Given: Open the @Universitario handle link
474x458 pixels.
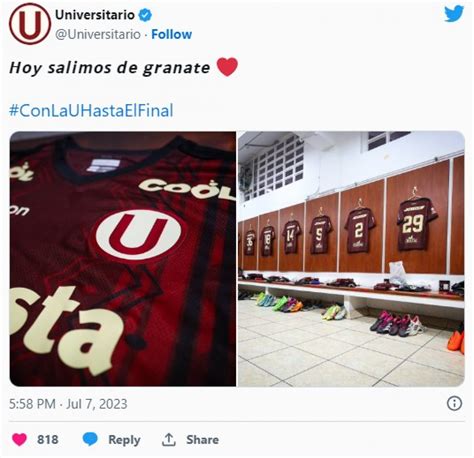Looking at the screenshot, I should coord(98,34).
